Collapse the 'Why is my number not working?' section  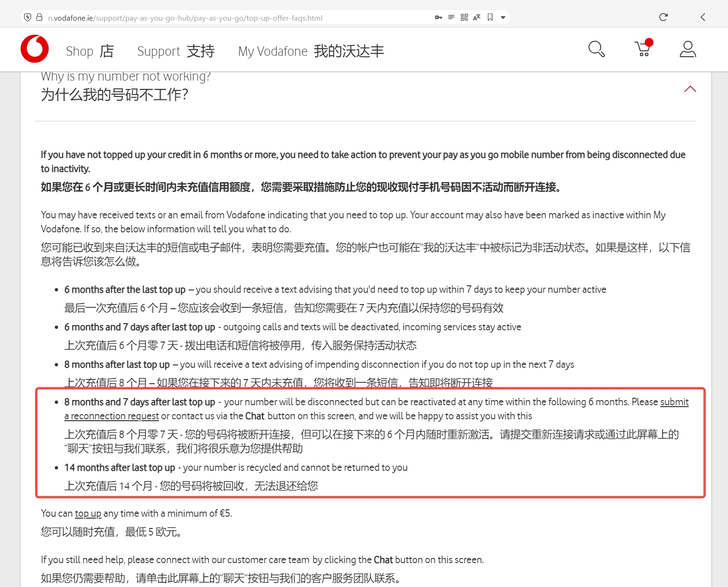coord(690,89)
